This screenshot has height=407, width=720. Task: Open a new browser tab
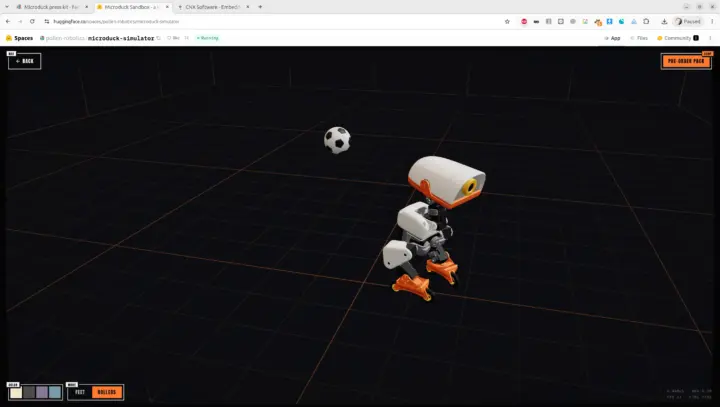[x=260, y=7]
